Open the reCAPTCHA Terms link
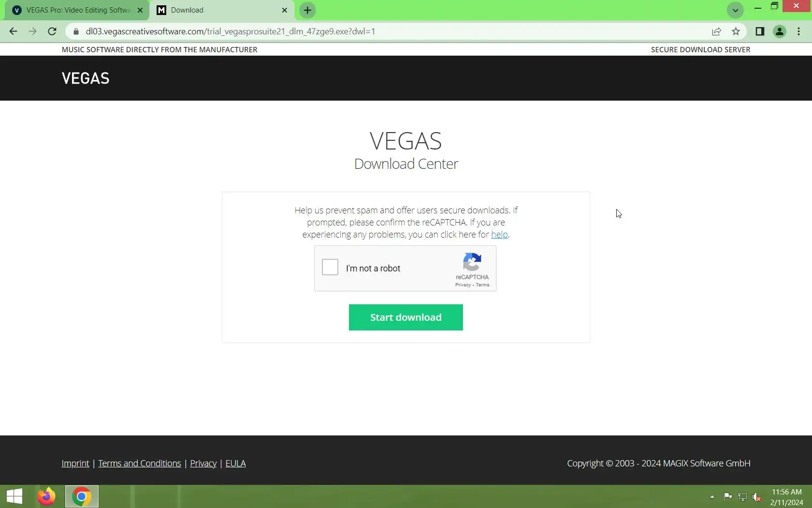812x508 pixels. [482, 285]
